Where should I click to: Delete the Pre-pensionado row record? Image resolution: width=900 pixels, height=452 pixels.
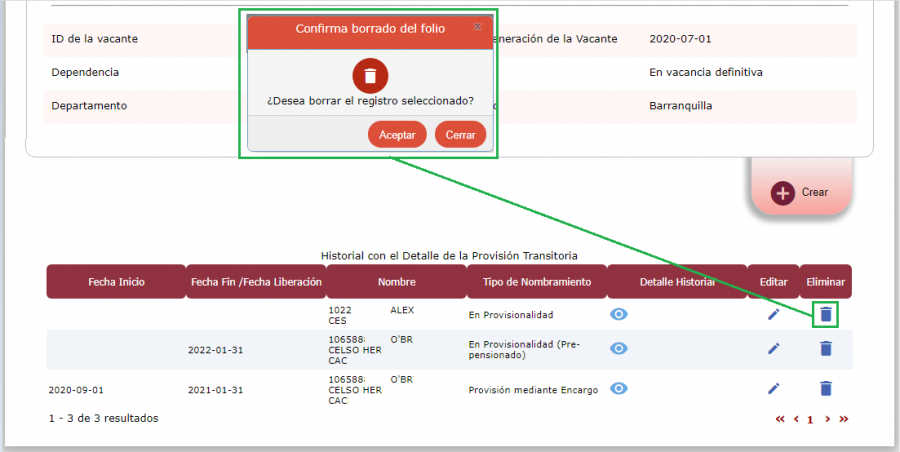(825, 348)
